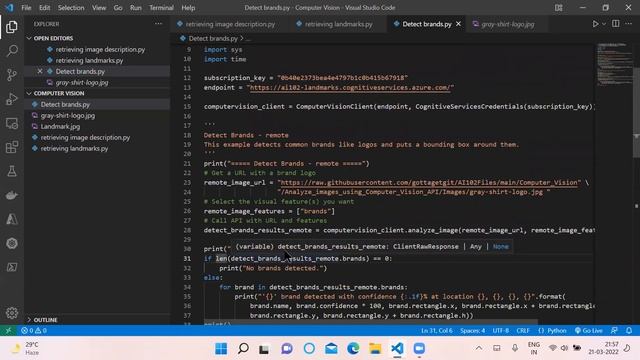Open the Selection menu

71,7
